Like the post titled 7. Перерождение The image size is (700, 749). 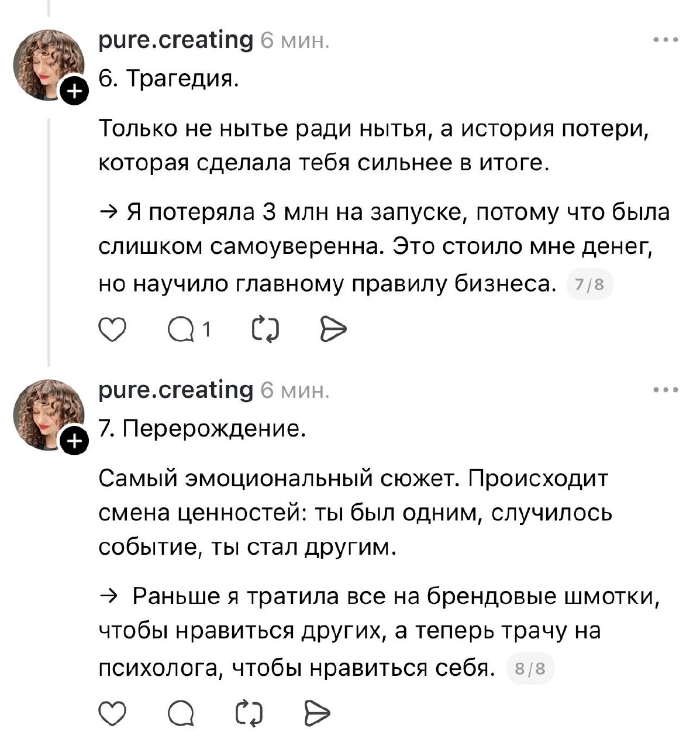tap(112, 713)
